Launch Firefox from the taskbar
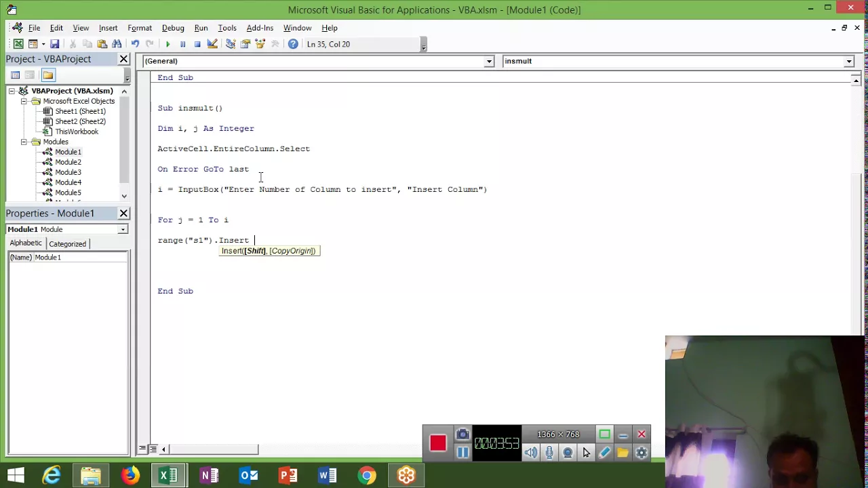Screen dimensions: 868x488 130,476
